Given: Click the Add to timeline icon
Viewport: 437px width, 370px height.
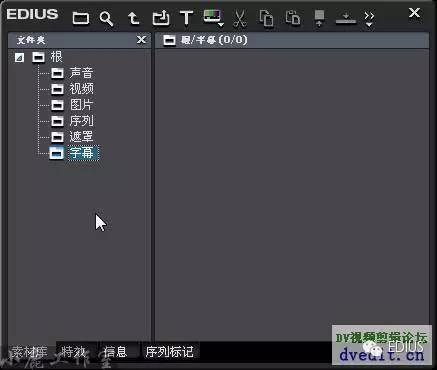Looking at the screenshot, I should pyautogui.click(x=346, y=18).
